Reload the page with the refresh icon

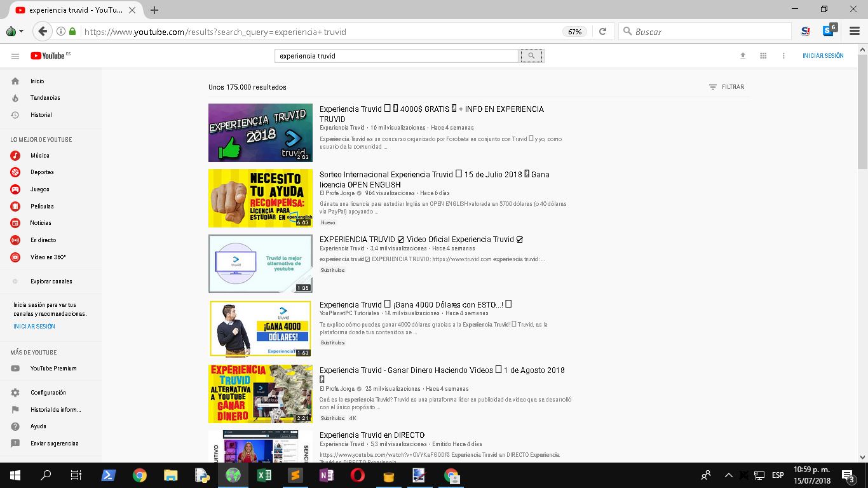click(602, 31)
